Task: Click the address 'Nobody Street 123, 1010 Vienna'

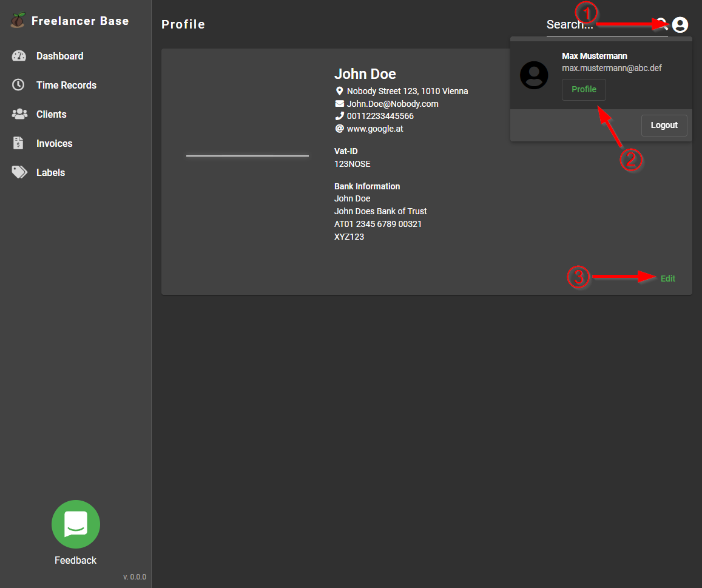Action: coord(407,91)
